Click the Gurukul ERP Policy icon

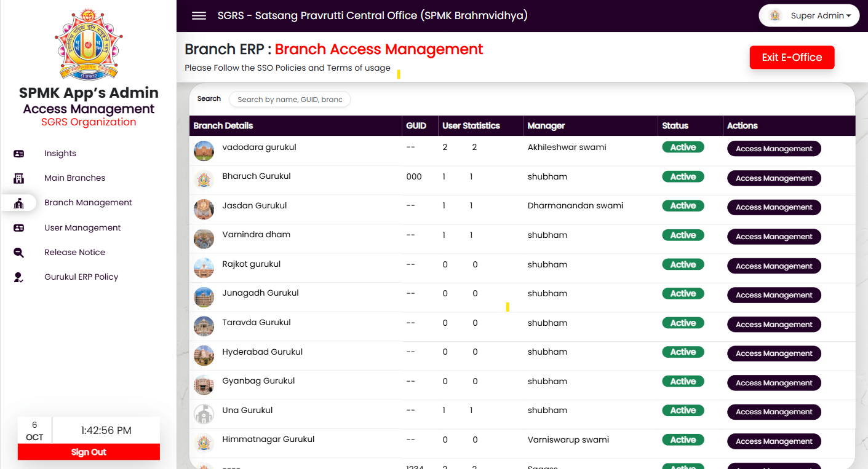[18, 277]
